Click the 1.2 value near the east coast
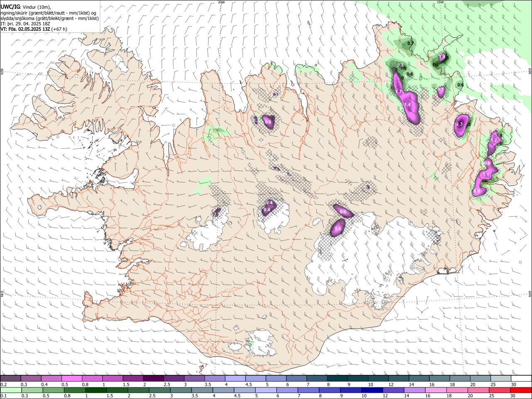 [x=494, y=141]
